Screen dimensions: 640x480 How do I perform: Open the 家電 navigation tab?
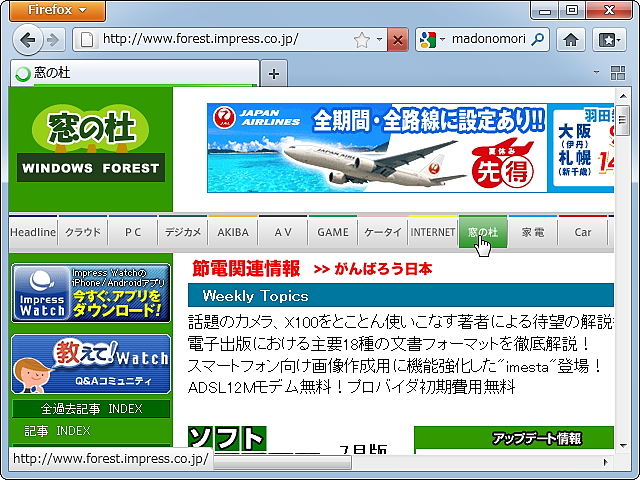coord(533,232)
